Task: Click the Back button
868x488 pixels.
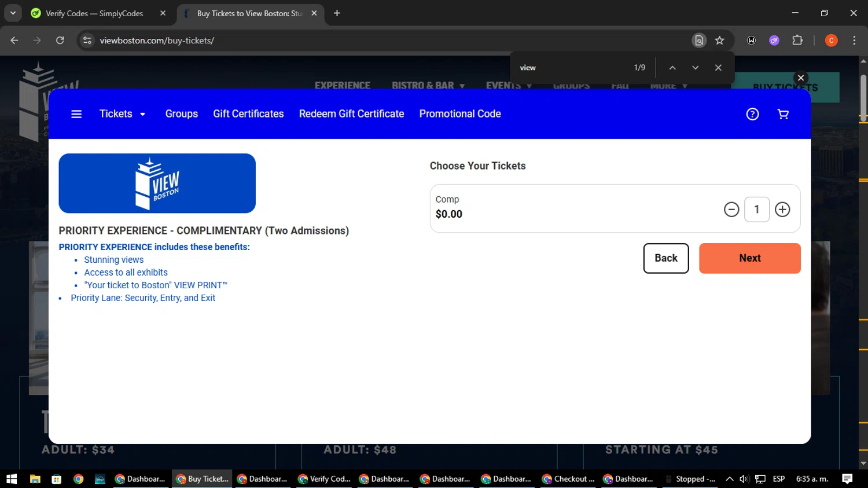Action: coord(666,258)
